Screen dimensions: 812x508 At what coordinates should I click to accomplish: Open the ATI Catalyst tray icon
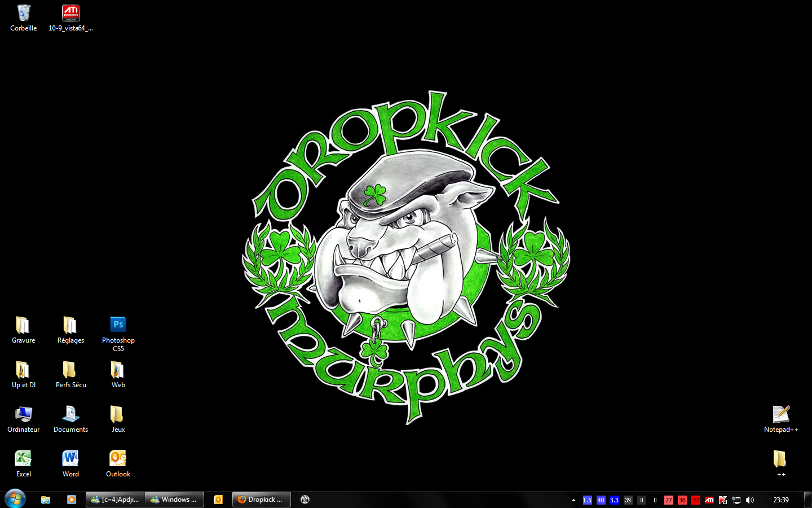(709, 500)
